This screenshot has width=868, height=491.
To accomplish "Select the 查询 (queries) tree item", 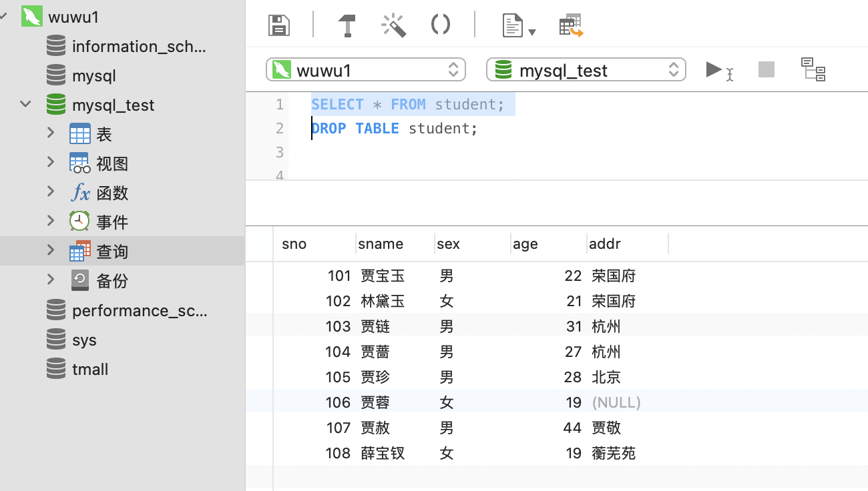I will pos(112,252).
